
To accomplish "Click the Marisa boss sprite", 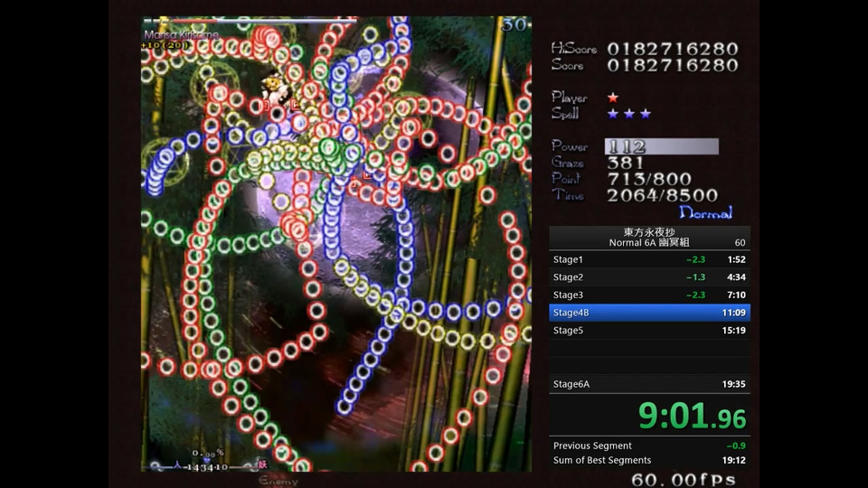I will (275, 89).
